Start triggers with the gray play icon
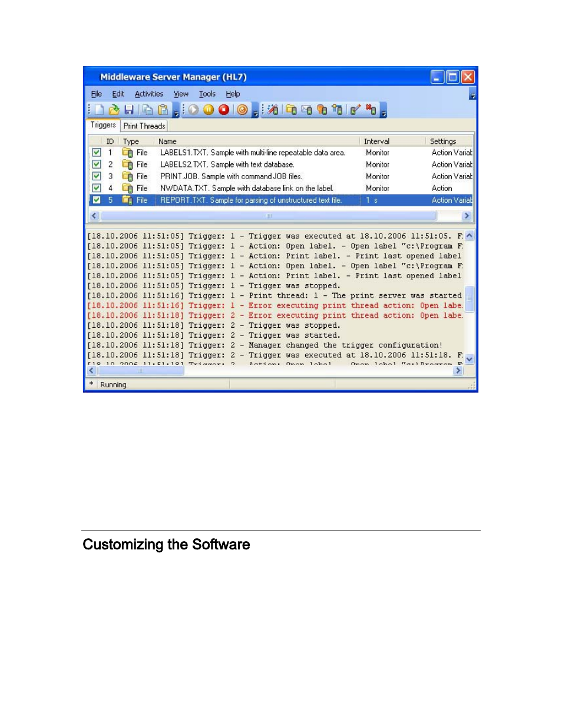This screenshot has height=728, width=562. pyautogui.click(x=193, y=110)
